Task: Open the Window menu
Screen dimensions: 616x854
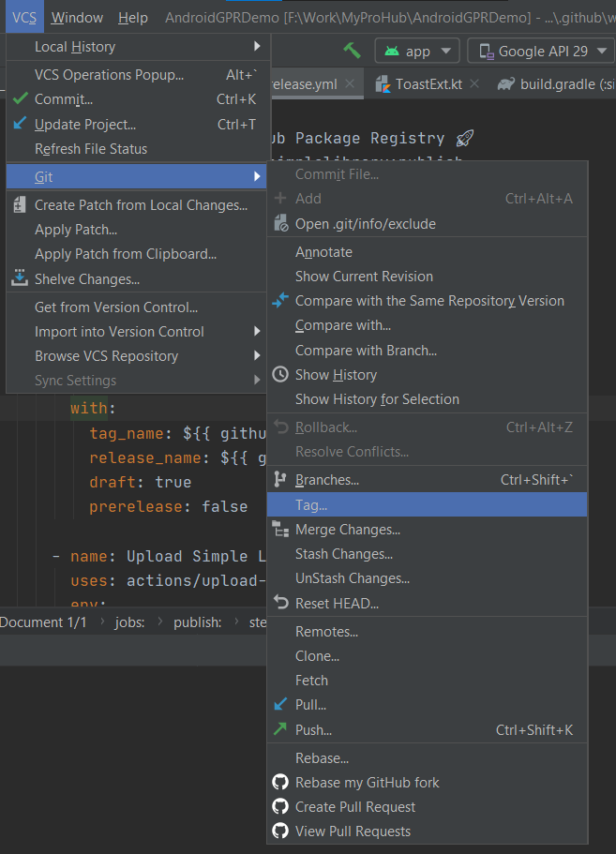Action: tap(78, 18)
